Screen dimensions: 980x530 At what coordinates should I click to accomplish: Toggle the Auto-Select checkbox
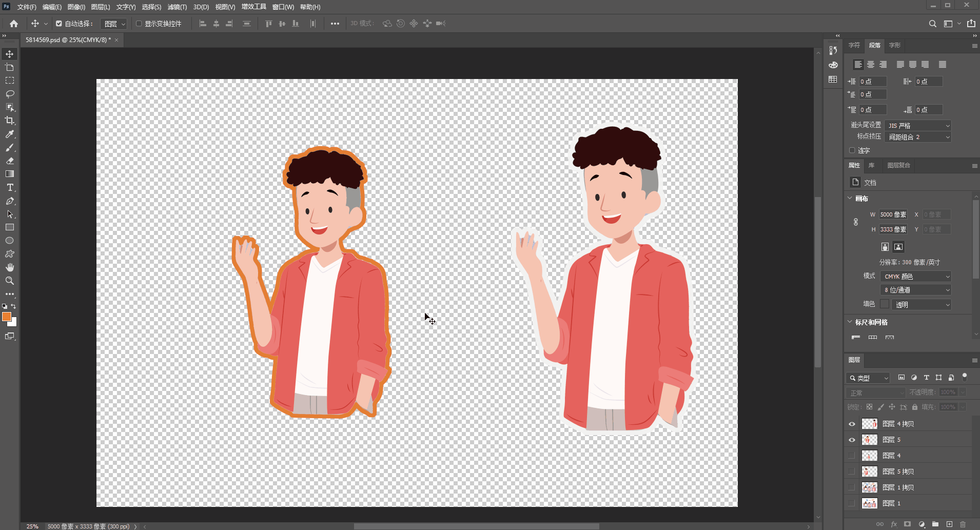click(59, 24)
